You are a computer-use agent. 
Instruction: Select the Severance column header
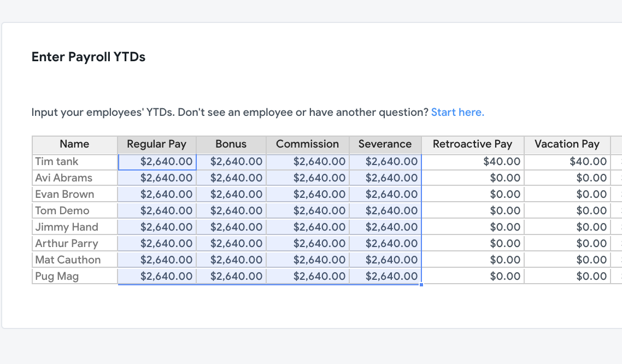[x=385, y=145]
